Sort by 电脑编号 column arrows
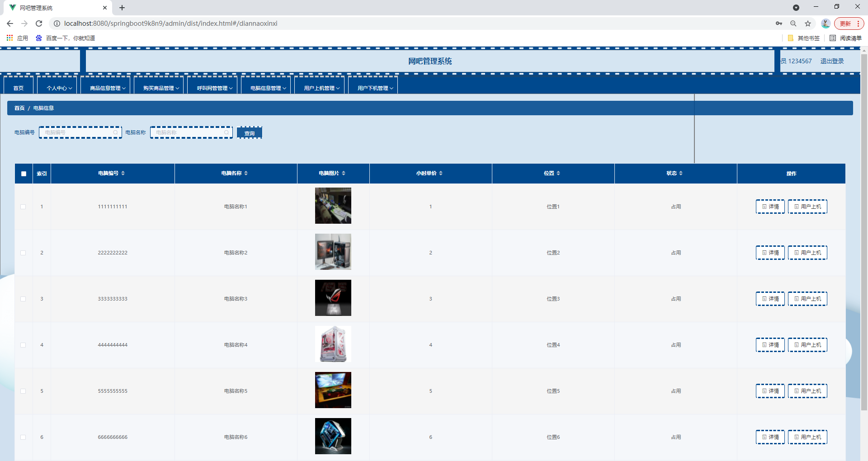Image resolution: width=868 pixels, height=461 pixels. coord(123,173)
